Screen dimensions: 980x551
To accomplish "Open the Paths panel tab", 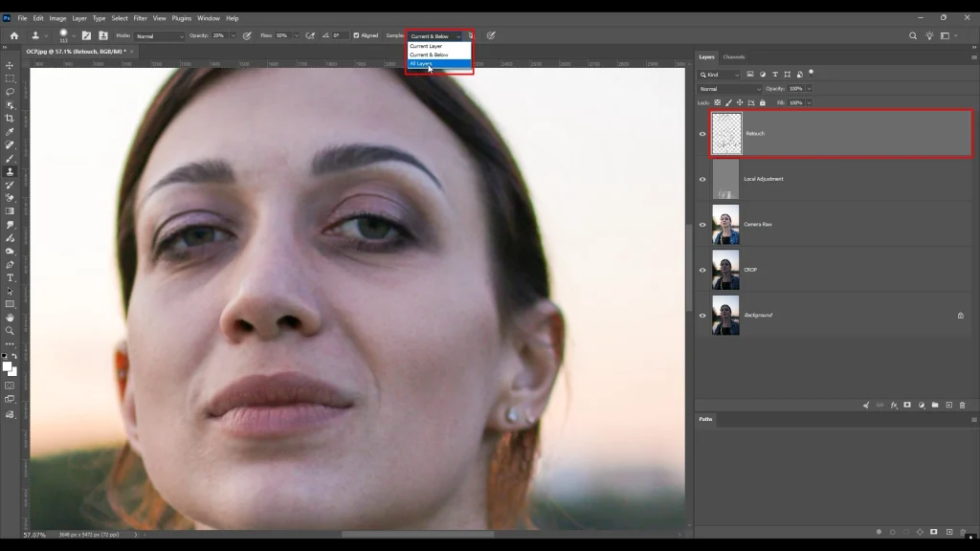I will tap(705, 419).
